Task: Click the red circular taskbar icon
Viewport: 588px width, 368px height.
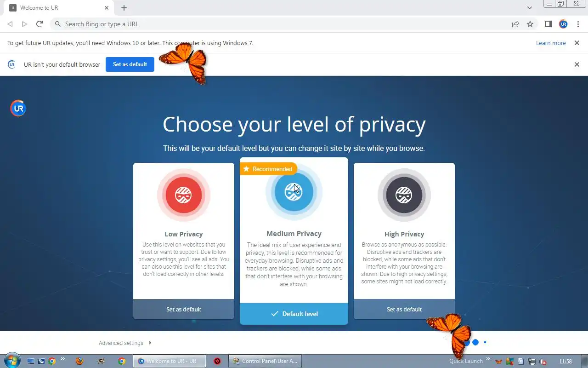Action: click(x=217, y=361)
